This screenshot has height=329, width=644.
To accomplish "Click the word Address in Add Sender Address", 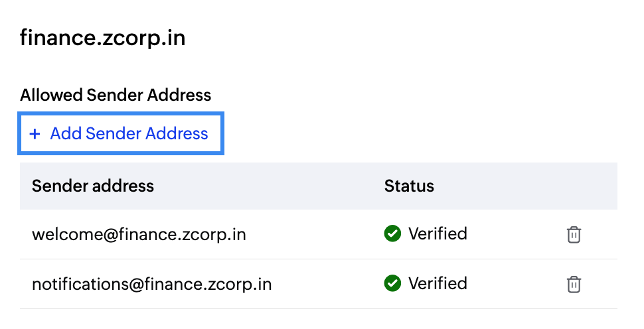I will pyautogui.click(x=177, y=134).
